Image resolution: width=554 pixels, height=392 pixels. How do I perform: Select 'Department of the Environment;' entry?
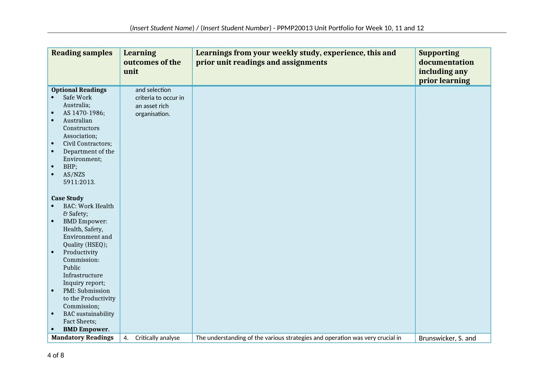89,155
